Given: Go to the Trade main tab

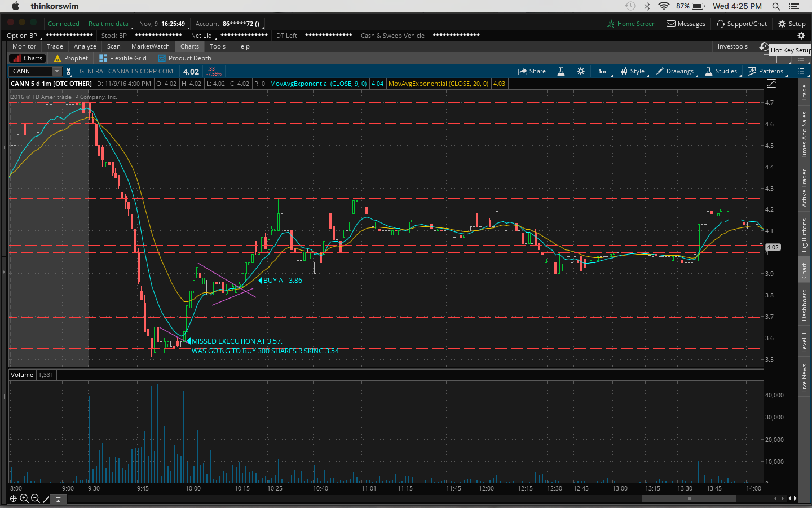Looking at the screenshot, I should pyautogui.click(x=55, y=46).
